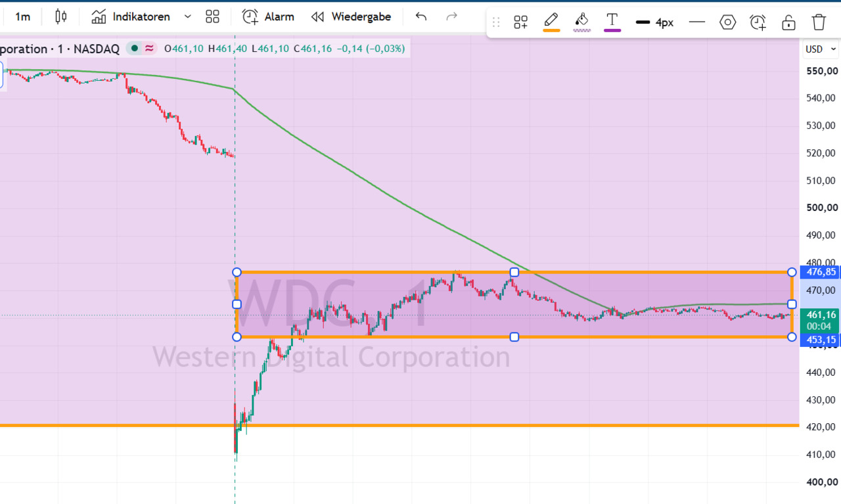The image size is (841, 504).
Task: Create an Alarm
Action: (267, 16)
